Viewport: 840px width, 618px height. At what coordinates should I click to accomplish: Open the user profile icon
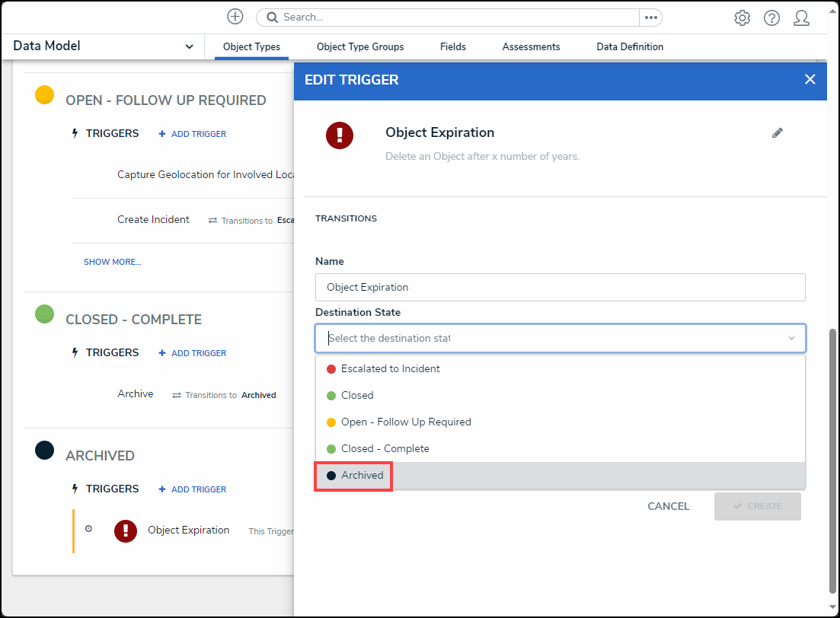point(801,18)
